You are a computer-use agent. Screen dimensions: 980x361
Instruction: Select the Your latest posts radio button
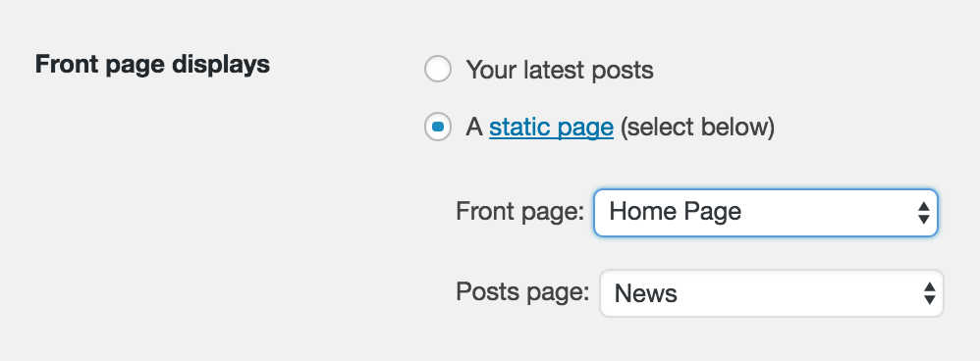pyautogui.click(x=438, y=69)
